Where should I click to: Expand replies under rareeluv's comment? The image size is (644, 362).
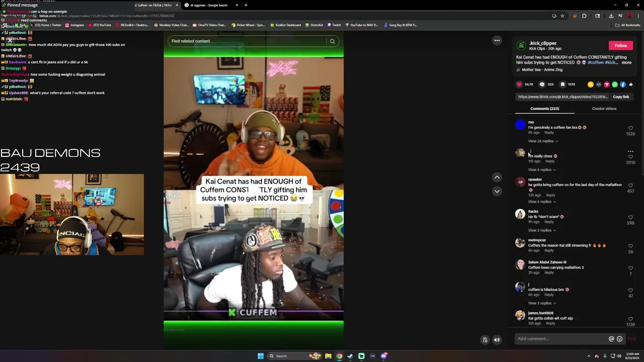pyautogui.click(x=542, y=202)
